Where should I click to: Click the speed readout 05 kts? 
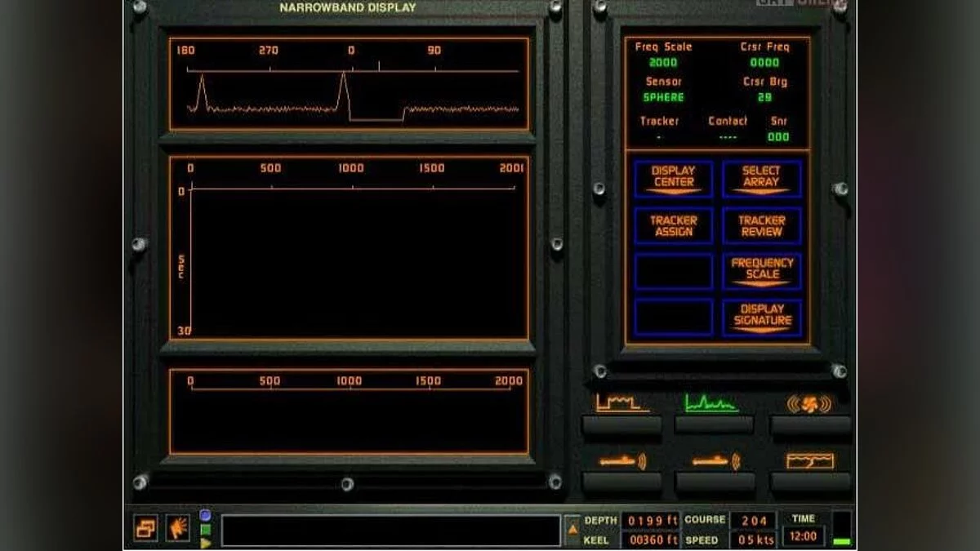coord(753,540)
